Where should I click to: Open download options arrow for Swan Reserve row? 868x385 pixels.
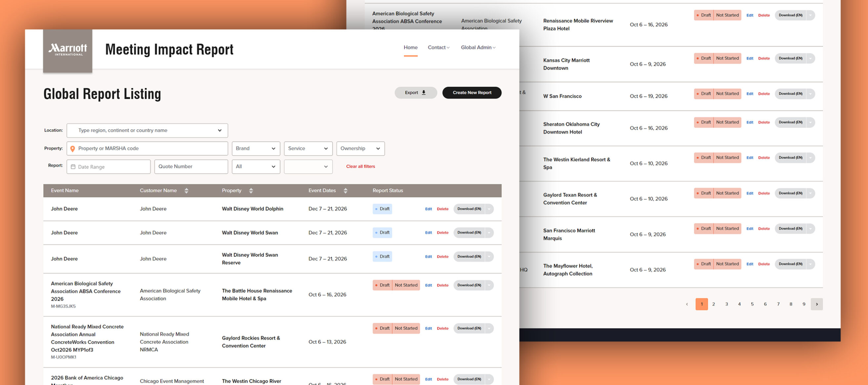click(489, 257)
